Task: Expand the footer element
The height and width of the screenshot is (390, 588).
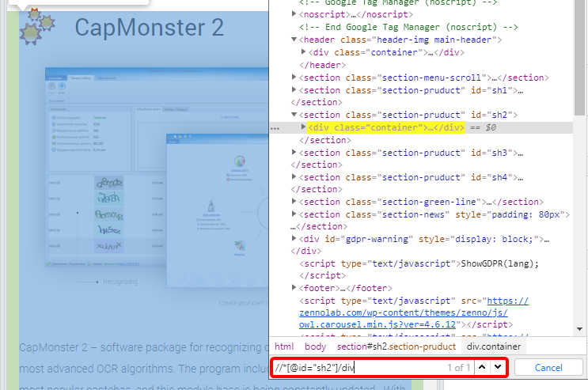Action: [294, 287]
